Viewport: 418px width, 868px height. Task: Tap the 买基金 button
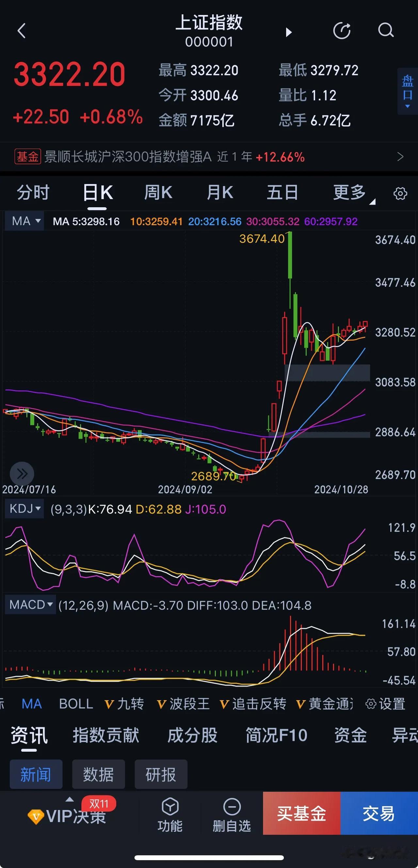coord(301,813)
